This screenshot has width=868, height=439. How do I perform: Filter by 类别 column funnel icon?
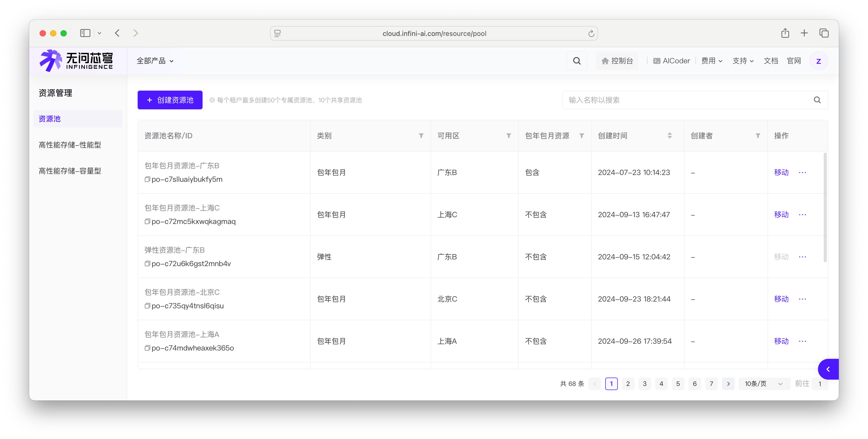click(421, 136)
